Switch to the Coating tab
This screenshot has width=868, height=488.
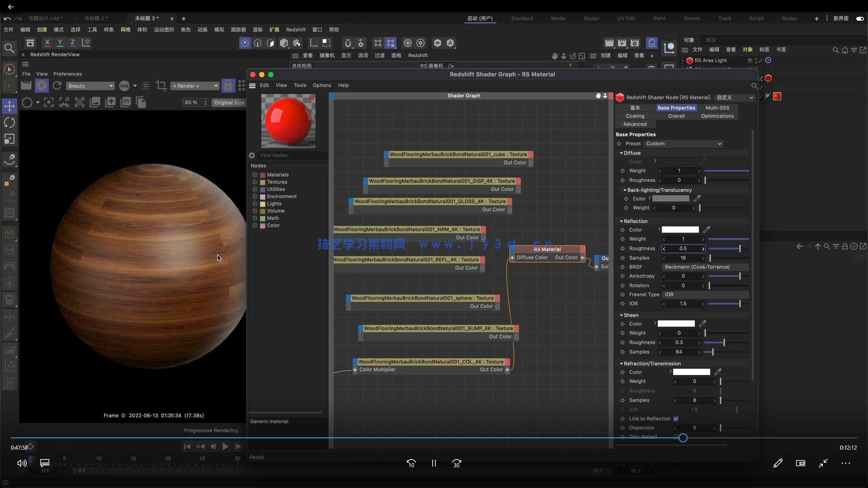(635, 116)
